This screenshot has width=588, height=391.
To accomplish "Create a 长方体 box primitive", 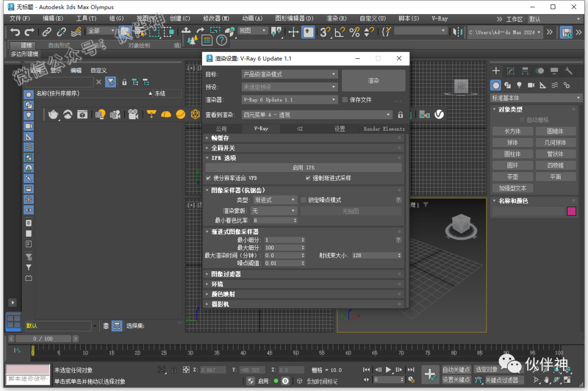I will pos(513,131).
